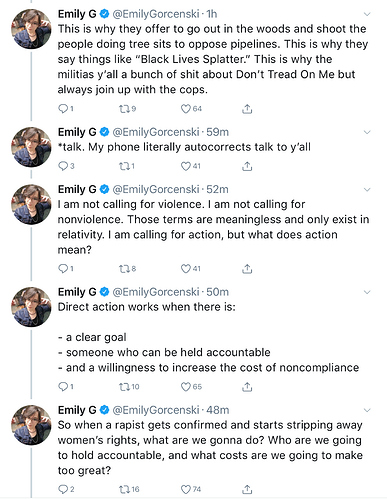387x499 pixels.
Task: Expand the chevron menu on the 50m tweet
Action: pyautogui.click(x=367, y=292)
